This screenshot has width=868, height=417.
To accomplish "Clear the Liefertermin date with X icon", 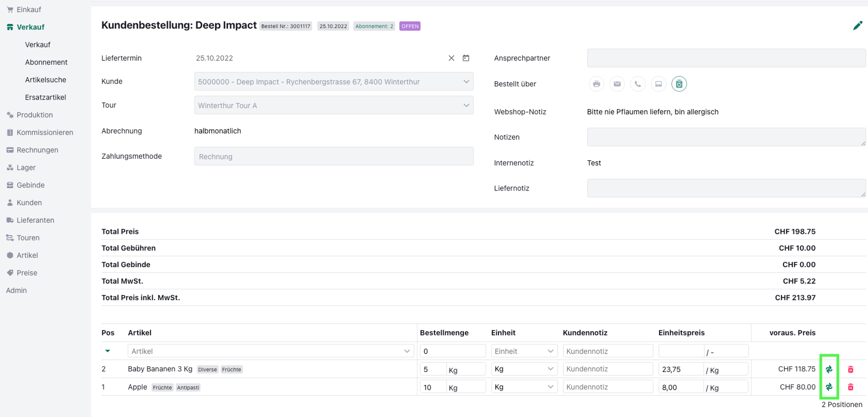I will (x=451, y=58).
